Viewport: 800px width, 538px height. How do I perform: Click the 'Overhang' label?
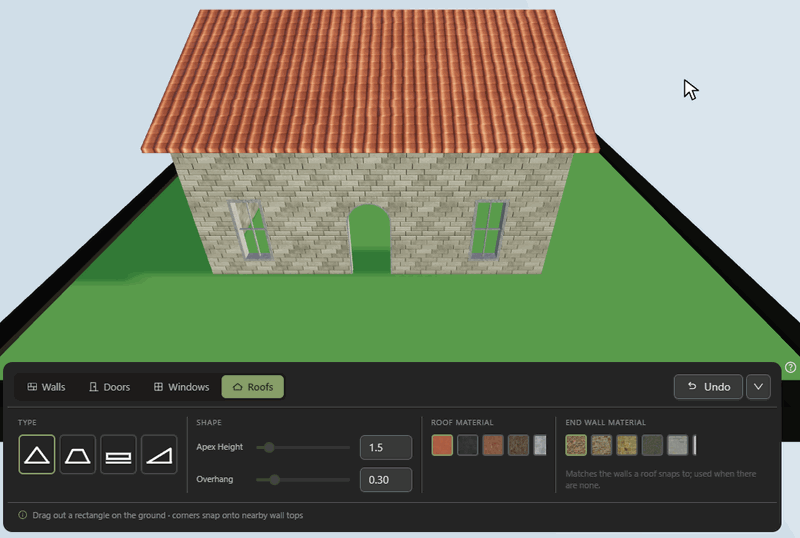pyautogui.click(x=215, y=479)
